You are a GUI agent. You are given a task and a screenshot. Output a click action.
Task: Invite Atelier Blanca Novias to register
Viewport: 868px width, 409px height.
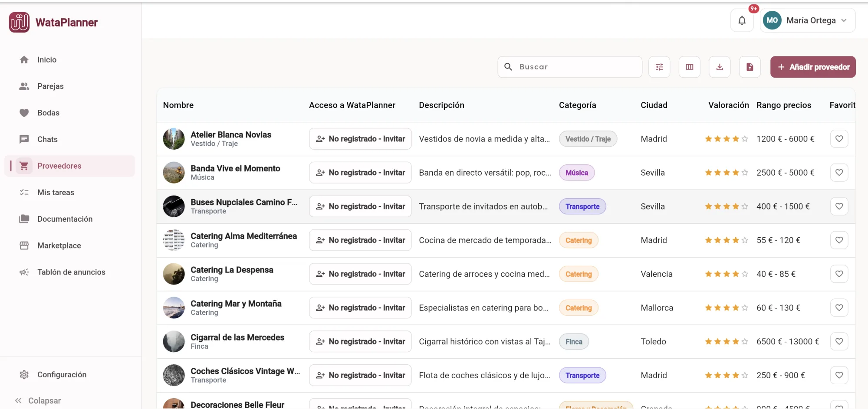pos(360,139)
